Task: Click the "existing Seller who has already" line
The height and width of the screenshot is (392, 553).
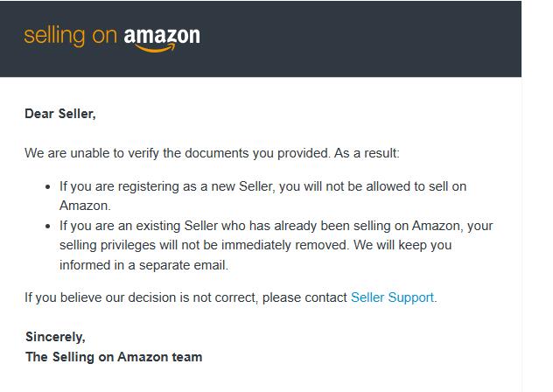Action: (276, 226)
